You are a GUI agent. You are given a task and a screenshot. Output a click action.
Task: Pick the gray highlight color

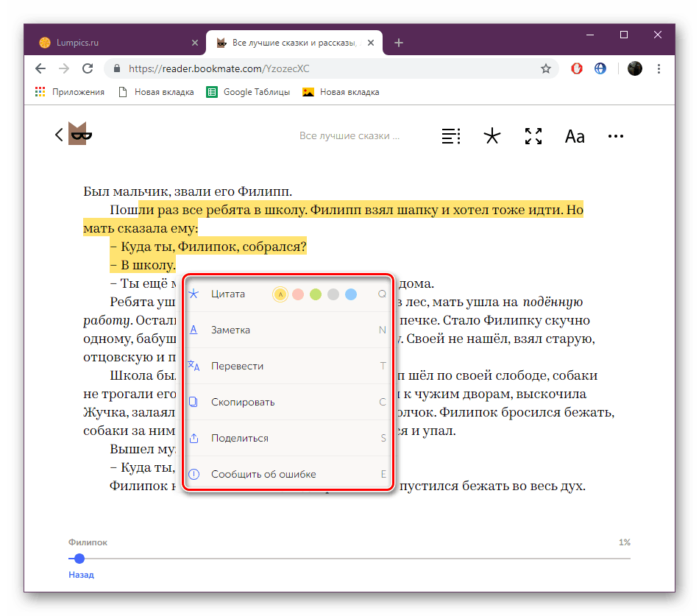pyautogui.click(x=333, y=294)
